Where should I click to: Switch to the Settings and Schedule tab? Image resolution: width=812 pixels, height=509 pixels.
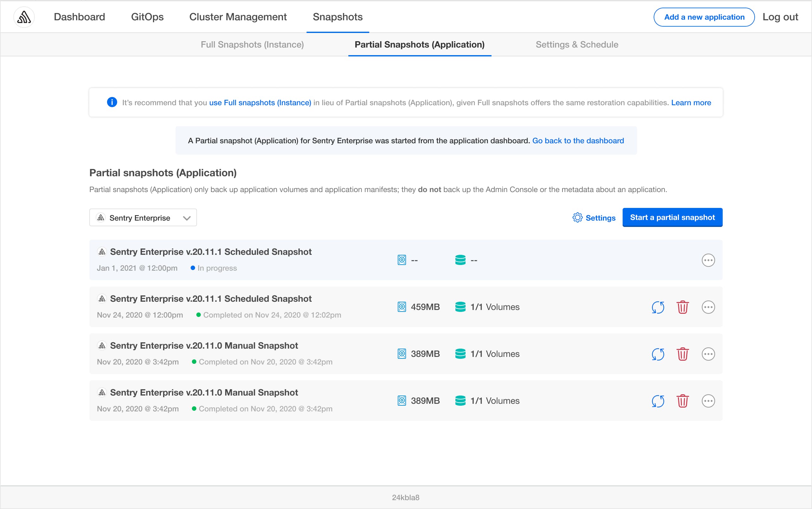(x=576, y=44)
